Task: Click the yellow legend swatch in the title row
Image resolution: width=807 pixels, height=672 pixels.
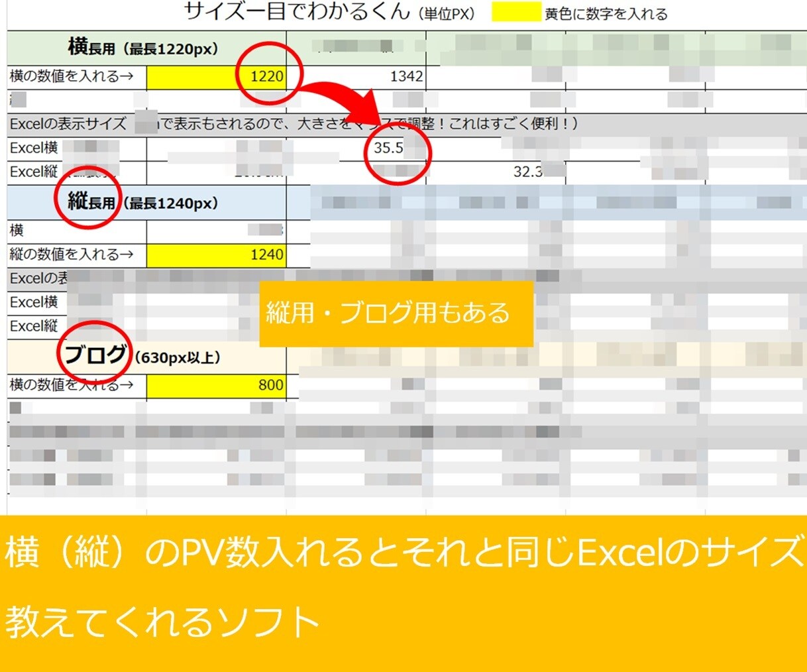Action: click(515, 13)
